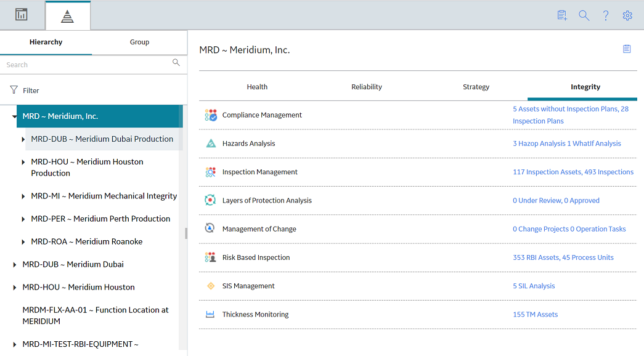Screen dimensions: 644x356
Task: Select the asset hierarchy pyramid icon tab
Action: pos(67,17)
